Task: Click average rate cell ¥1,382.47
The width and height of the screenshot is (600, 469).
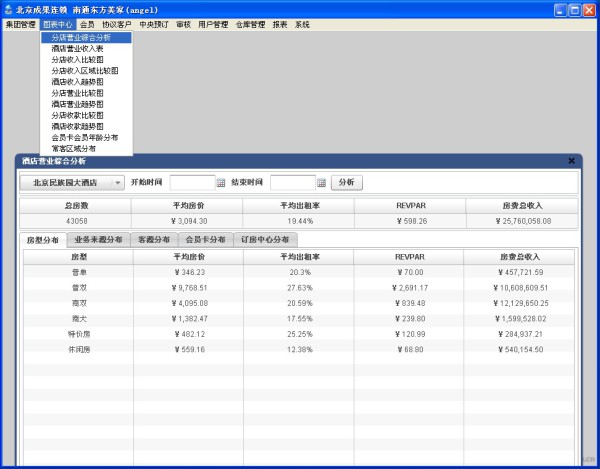Action: pos(189,319)
